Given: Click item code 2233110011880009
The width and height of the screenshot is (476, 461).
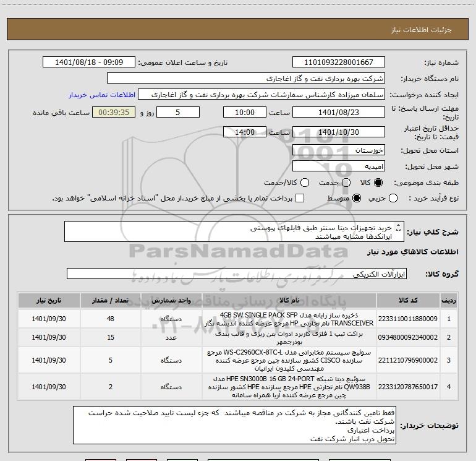Looking at the screenshot, I should pos(408,319).
